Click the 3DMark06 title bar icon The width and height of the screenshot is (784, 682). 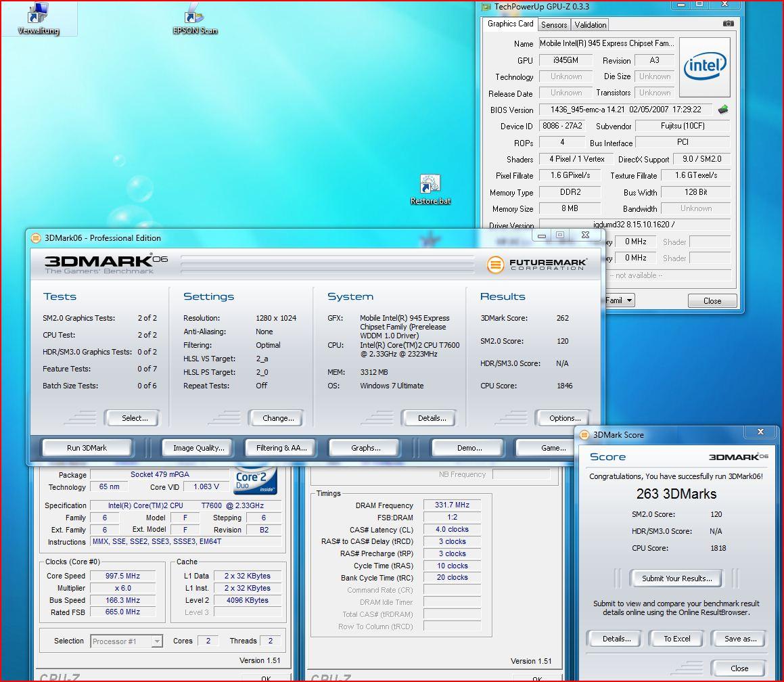point(35,238)
